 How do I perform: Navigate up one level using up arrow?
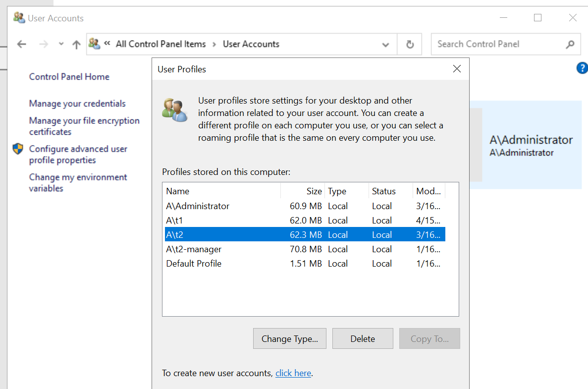coord(76,44)
